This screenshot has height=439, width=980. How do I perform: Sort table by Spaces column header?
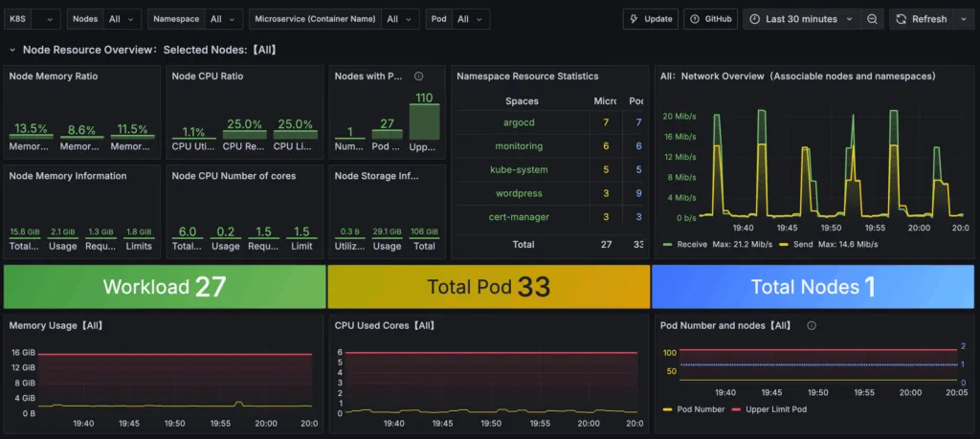tap(522, 100)
